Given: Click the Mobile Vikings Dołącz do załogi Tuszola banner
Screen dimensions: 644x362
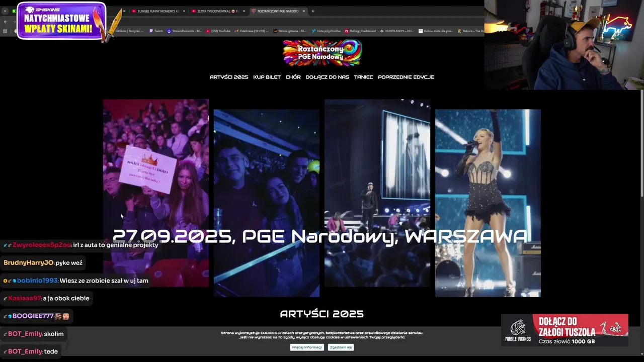Looking at the screenshot, I should (x=565, y=330).
